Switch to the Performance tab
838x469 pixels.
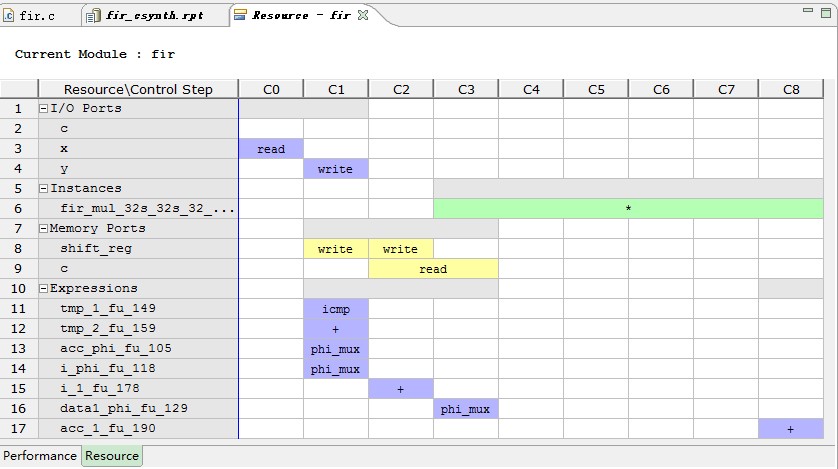pos(39,456)
